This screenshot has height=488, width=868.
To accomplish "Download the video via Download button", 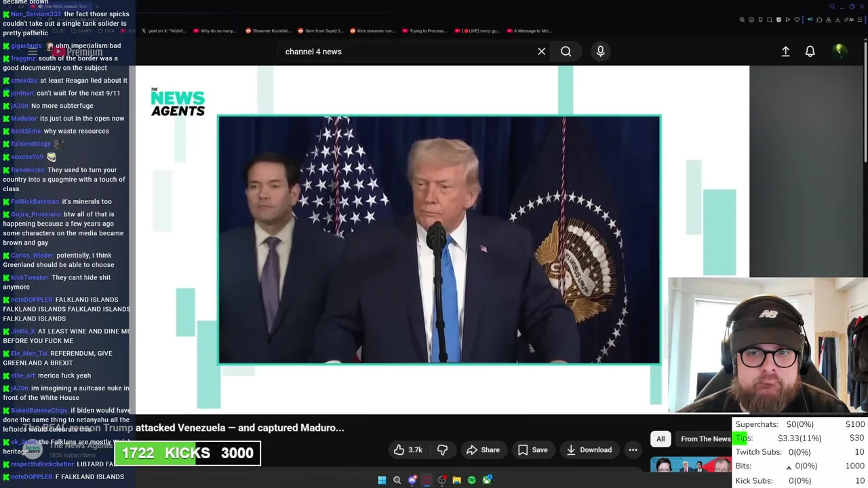I will coord(589,449).
